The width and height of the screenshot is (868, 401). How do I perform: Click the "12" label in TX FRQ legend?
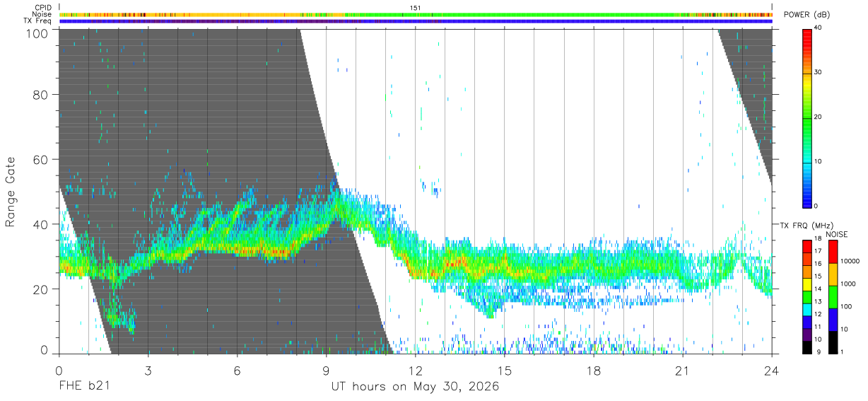pos(817,315)
